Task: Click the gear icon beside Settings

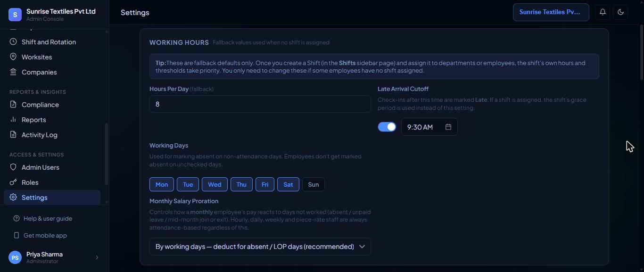Action: tap(13, 198)
